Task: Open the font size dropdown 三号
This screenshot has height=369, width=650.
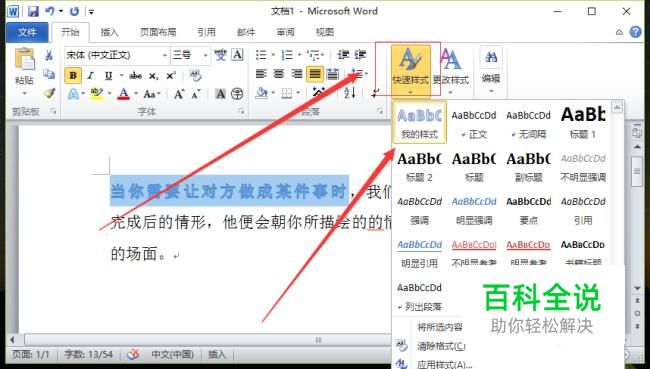Action: [x=205, y=55]
